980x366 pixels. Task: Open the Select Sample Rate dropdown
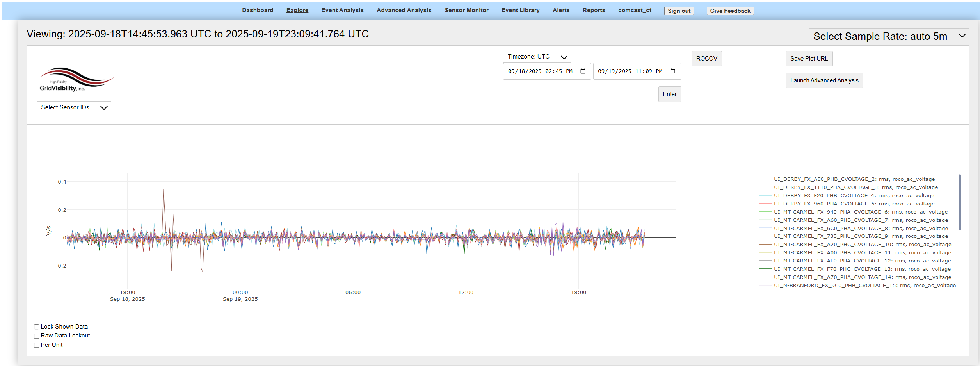click(x=888, y=36)
